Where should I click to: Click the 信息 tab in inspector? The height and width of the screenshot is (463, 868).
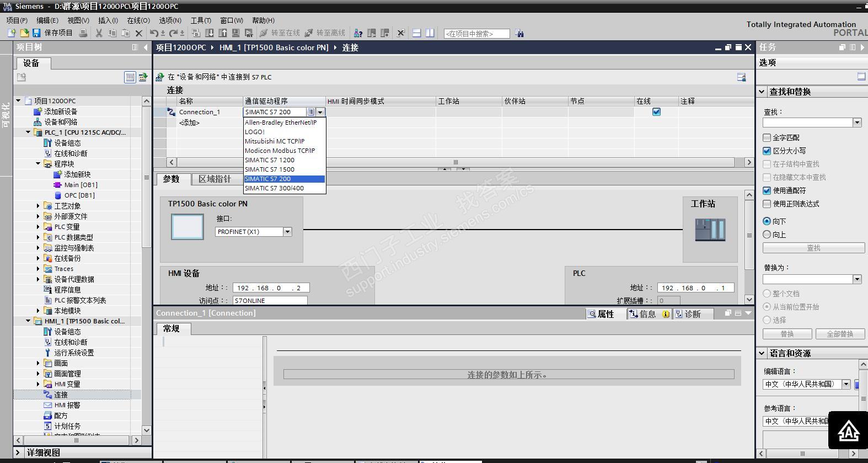click(649, 314)
